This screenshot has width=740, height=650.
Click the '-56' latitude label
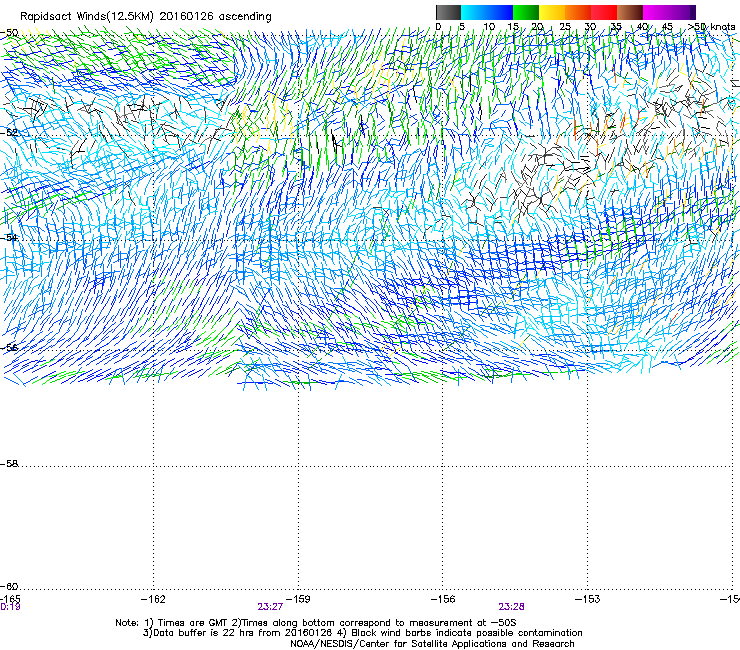tap(9, 347)
